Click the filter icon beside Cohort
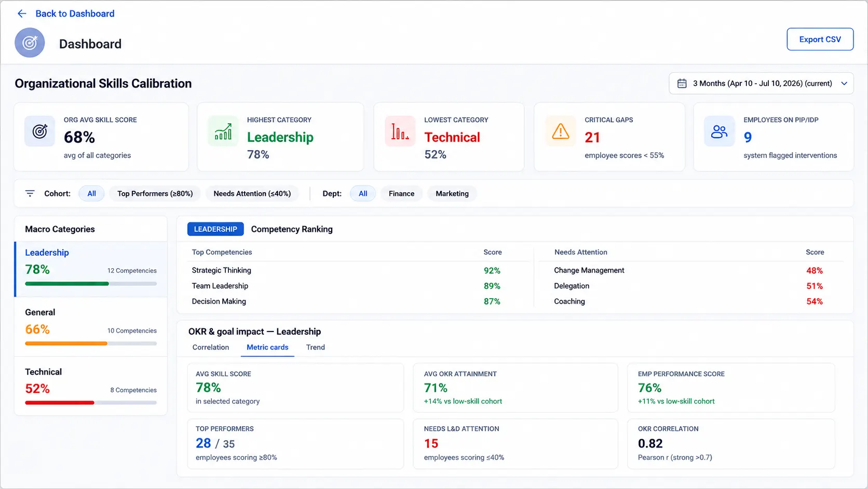The image size is (868, 489). [x=30, y=193]
